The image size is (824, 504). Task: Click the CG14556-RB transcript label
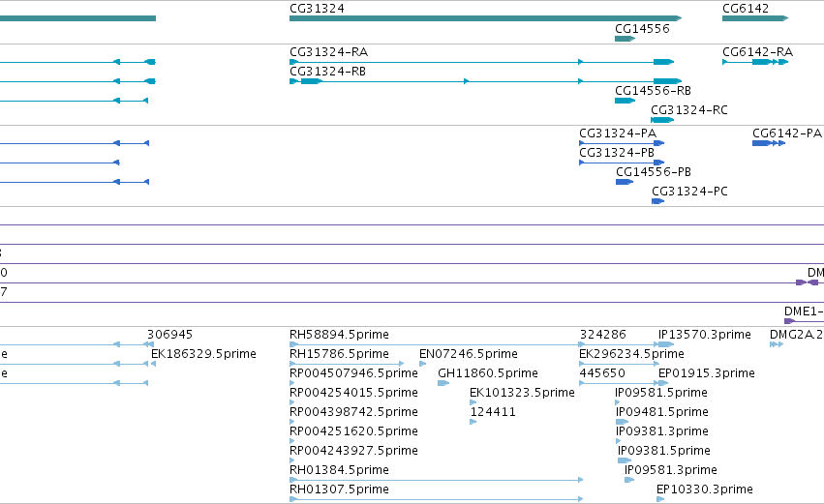click(x=653, y=91)
